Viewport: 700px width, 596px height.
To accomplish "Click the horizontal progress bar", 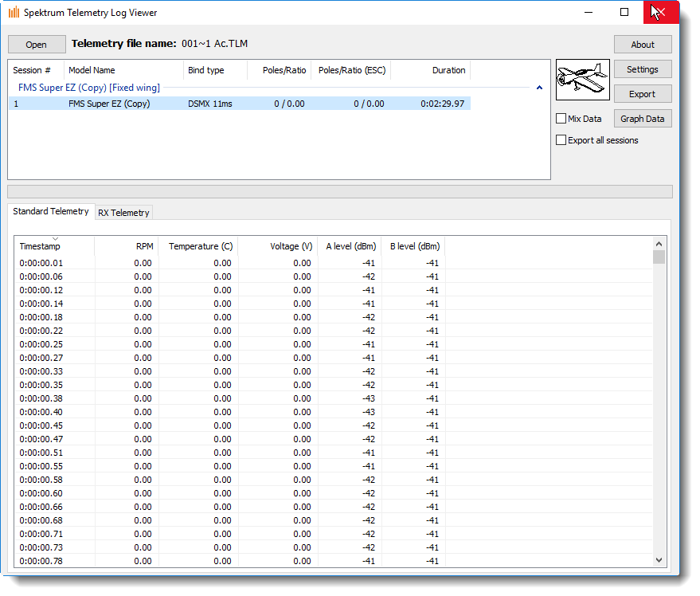I will 339,191.
